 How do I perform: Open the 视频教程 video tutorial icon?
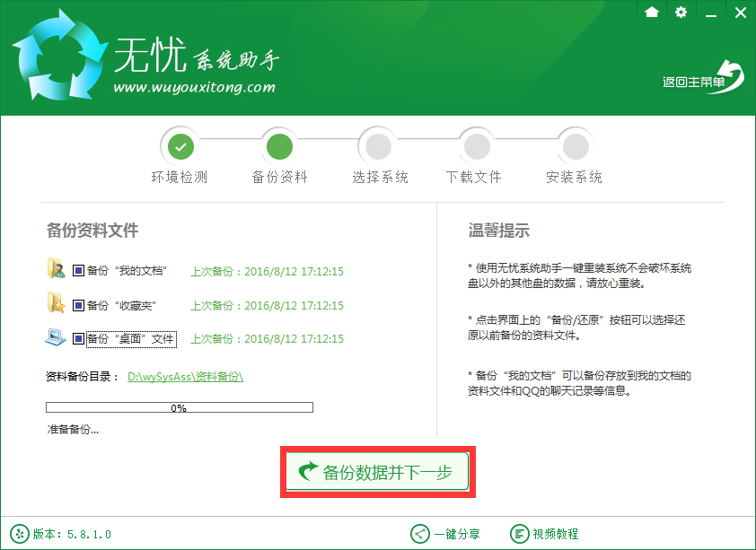[521, 533]
